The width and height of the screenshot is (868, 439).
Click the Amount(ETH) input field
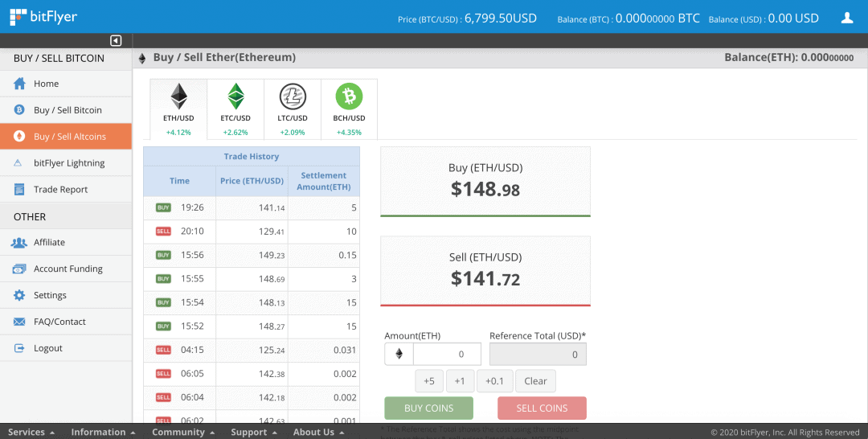coord(447,355)
